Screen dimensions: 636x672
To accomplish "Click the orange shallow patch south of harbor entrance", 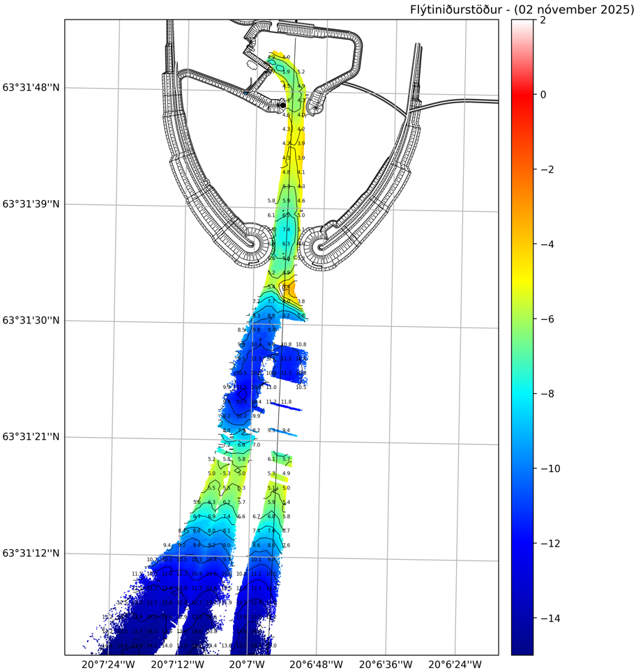I will click(293, 289).
